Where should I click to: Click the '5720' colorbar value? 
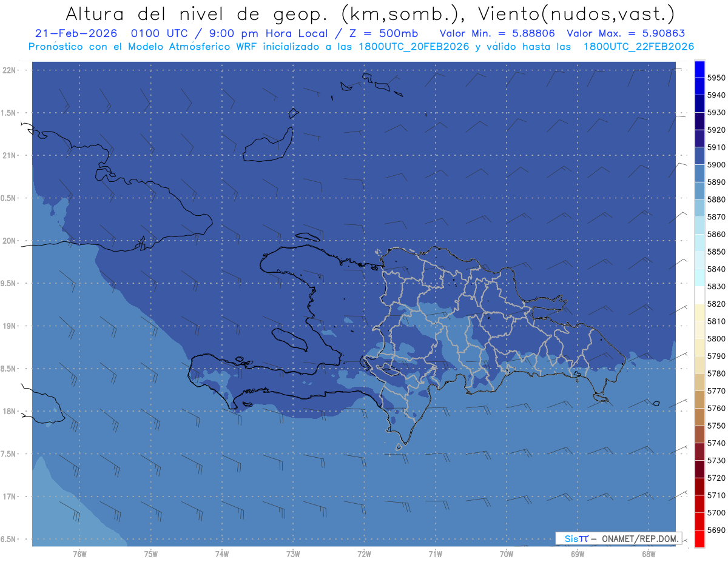tap(716, 478)
